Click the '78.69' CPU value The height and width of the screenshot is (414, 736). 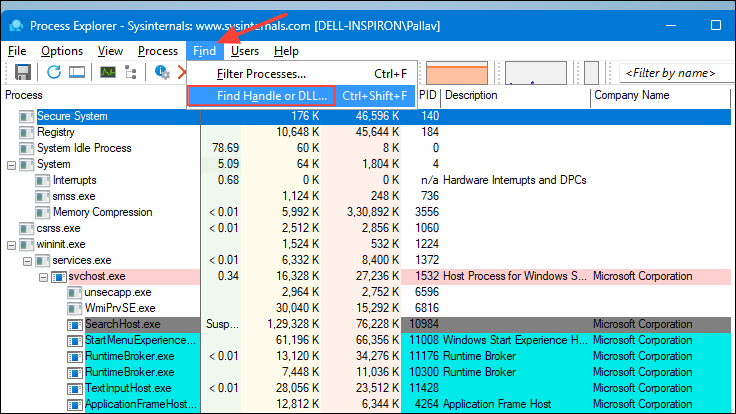click(225, 148)
